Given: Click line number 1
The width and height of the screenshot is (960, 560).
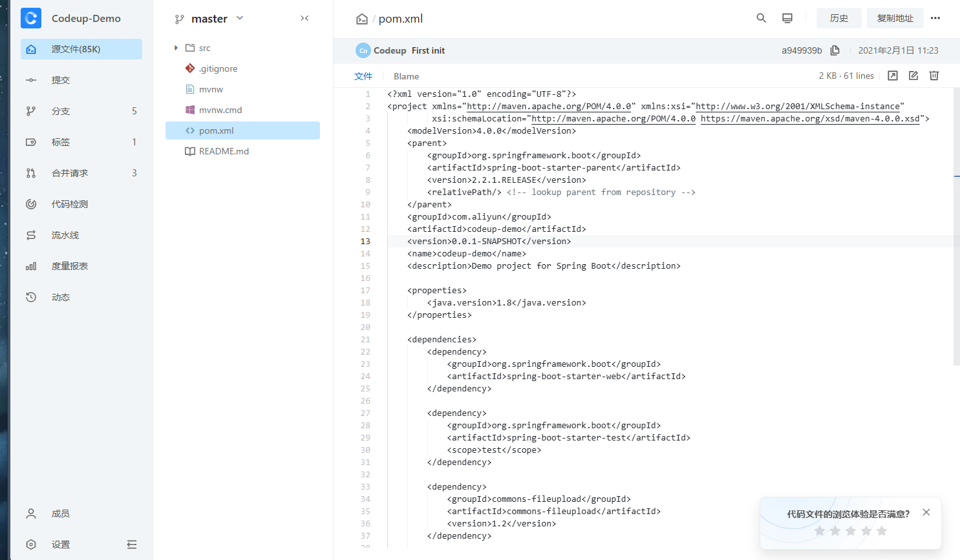Looking at the screenshot, I should pyautogui.click(x=368, y=94).
